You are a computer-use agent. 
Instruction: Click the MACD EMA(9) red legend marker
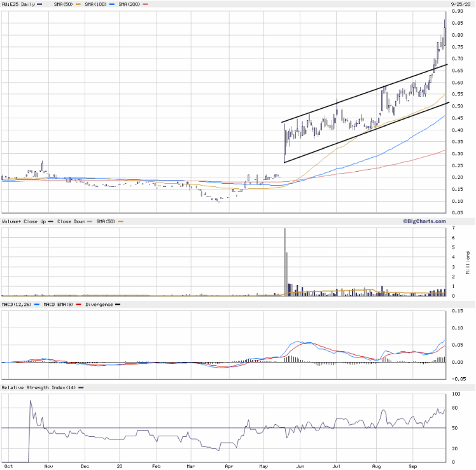click(x=78, y=305)
